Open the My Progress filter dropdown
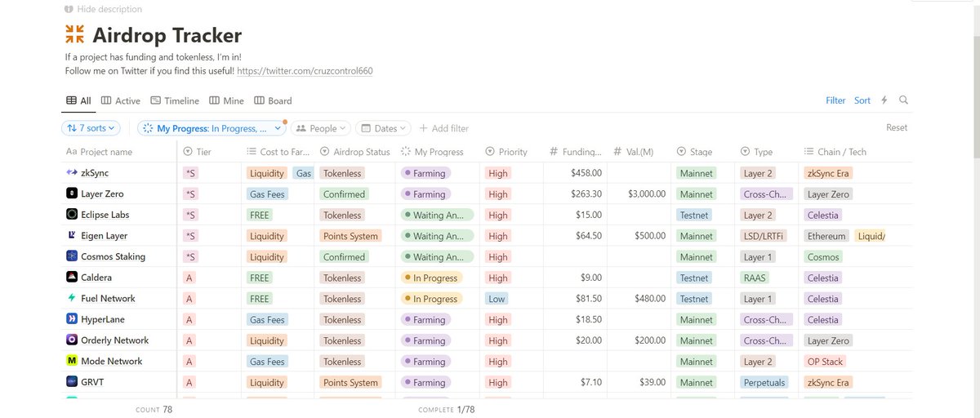 pos(212,128)
